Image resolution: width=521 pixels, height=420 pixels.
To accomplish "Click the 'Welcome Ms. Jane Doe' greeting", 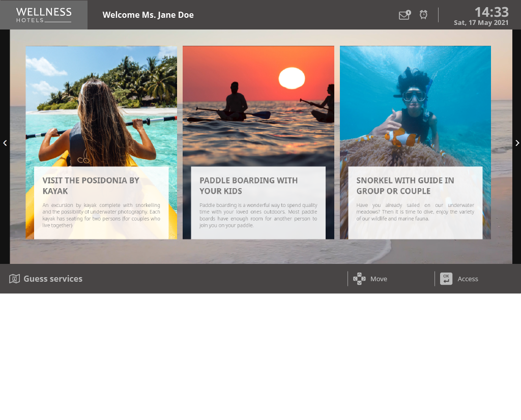I will click(148, 15).
